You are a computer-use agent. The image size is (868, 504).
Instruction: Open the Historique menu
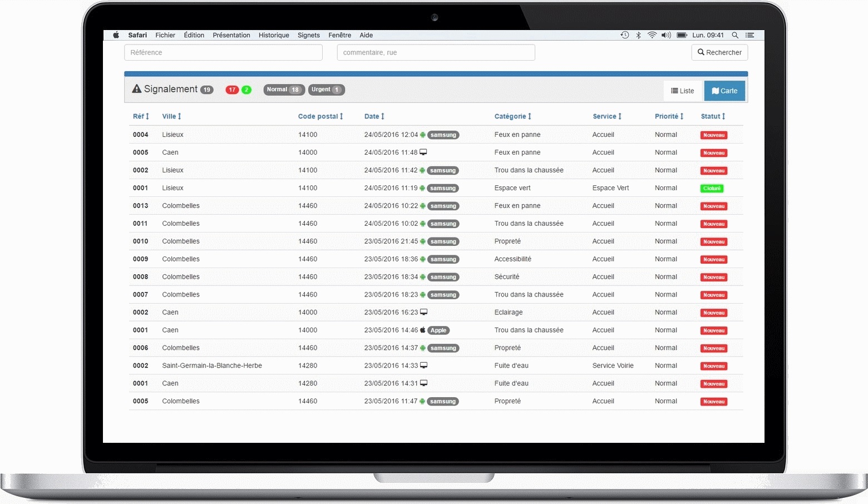pos(274,35)
